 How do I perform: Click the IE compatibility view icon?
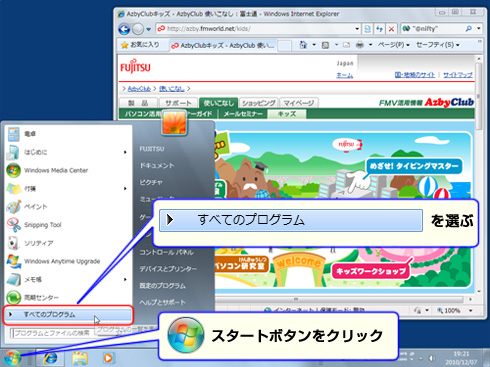click(x=367, y=29)
